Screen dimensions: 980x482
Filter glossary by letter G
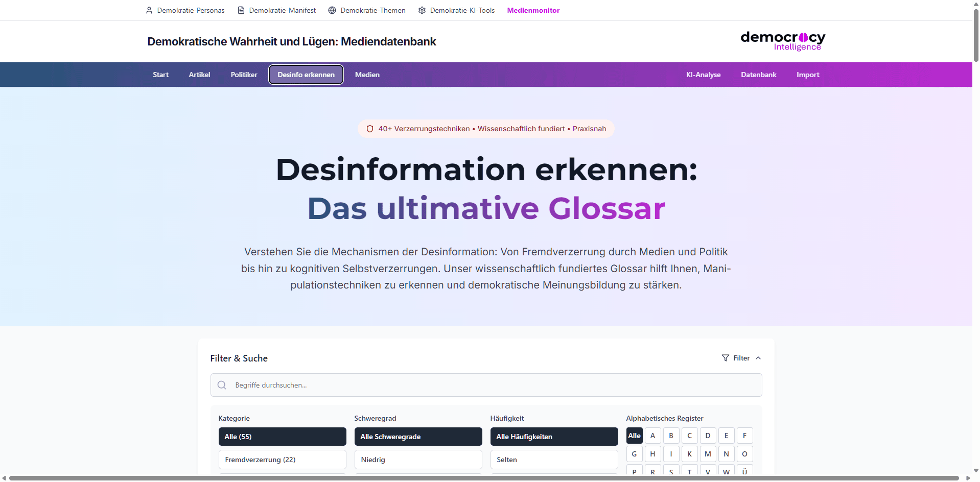coord(634,454)
